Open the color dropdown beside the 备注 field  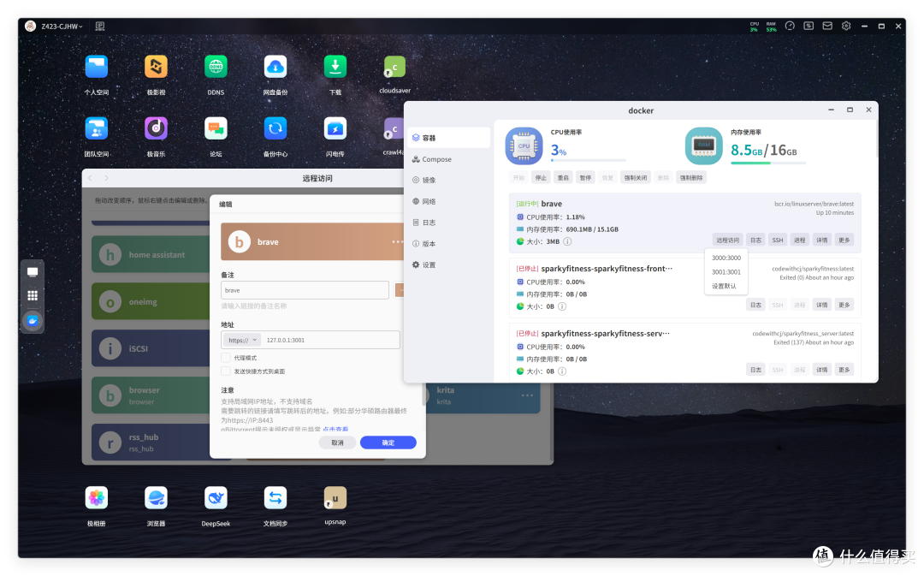click(x=400, y=290)
